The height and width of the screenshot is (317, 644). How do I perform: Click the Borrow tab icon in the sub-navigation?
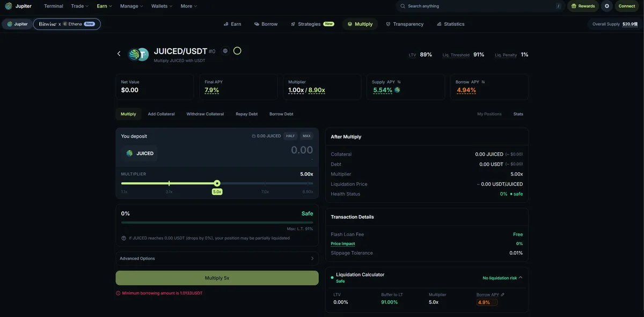click(257, 24)
